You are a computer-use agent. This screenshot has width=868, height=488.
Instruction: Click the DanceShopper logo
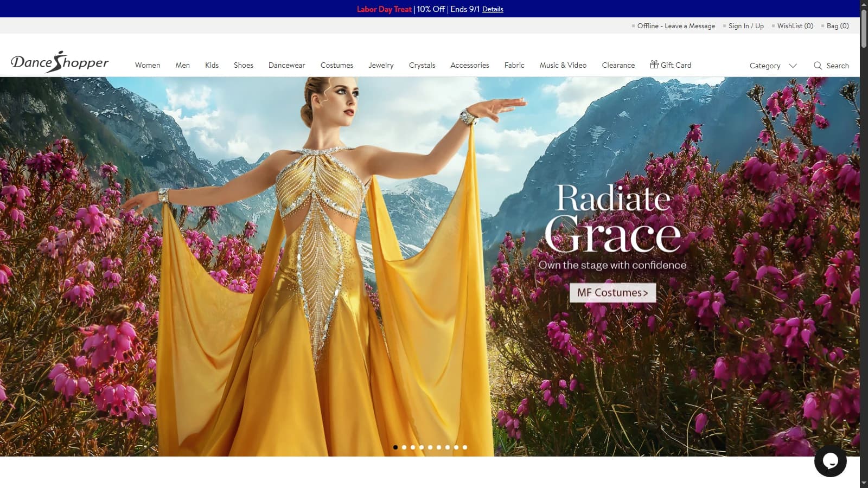tap(60, 62)
